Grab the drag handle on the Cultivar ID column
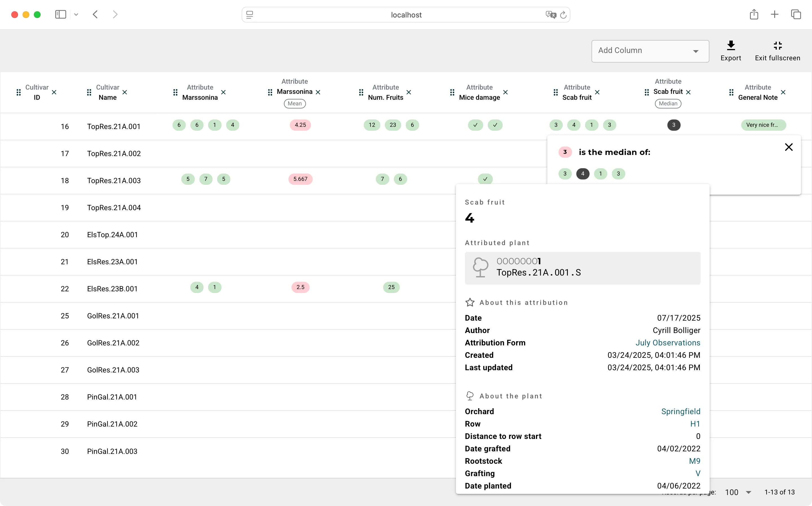Viewport: 812px width, 506px height. 18,92
